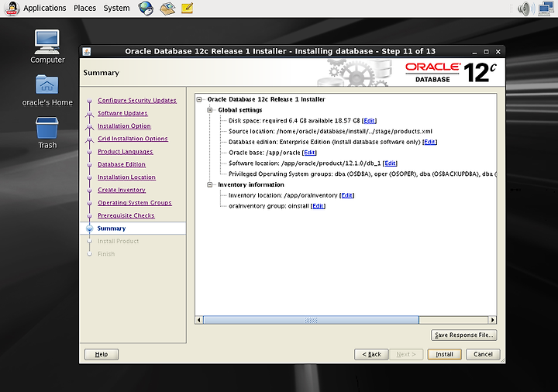Open the Places menu

coord(84,8)
